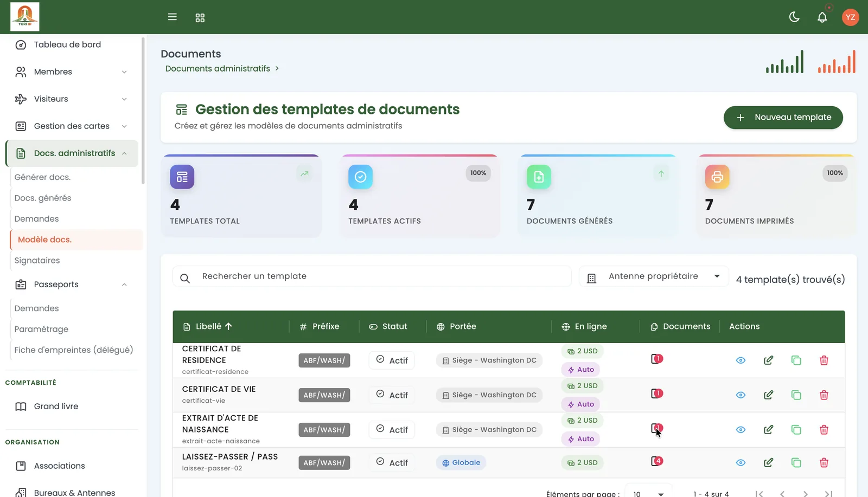This screenshot has height=497, width=868.
Task: Open the apps grid icon
Action: coord(200,18)
